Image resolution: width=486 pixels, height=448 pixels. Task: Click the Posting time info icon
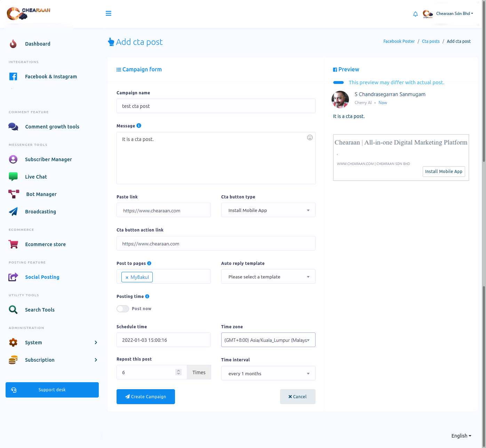pyautogui.click(x=147, y=296)
